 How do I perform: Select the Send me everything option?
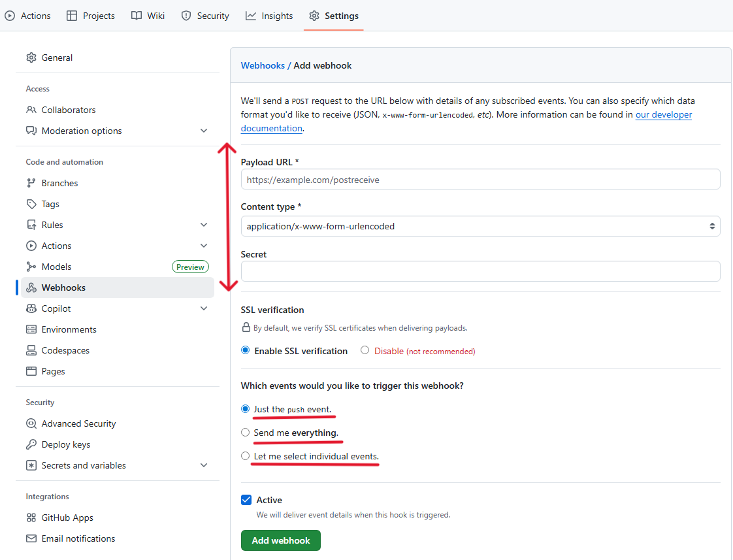tap(246, 433)
